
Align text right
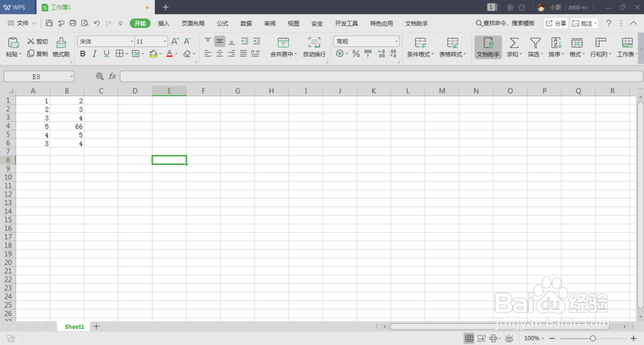point(232,54)
